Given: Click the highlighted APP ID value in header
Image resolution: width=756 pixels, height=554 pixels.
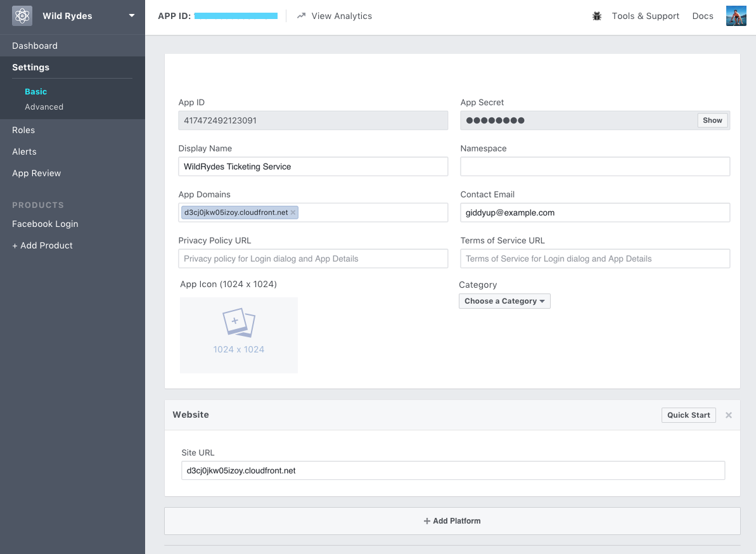Looking at the screenshot, I should [236, 16].
